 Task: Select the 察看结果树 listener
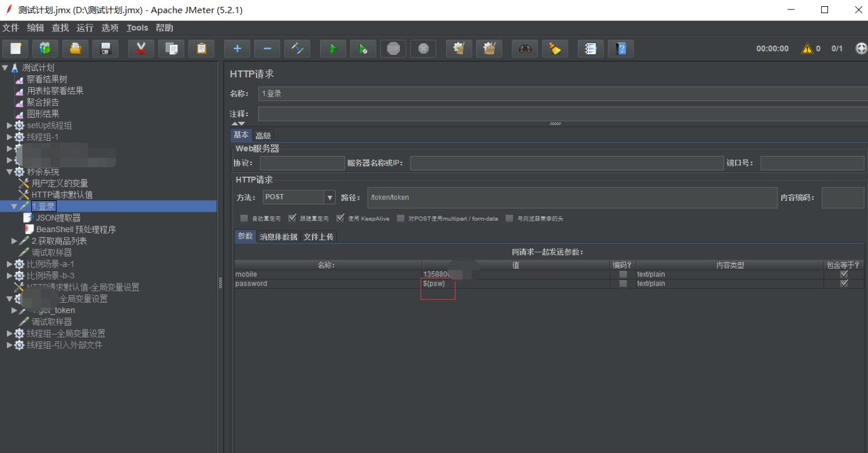click(47, 79)
